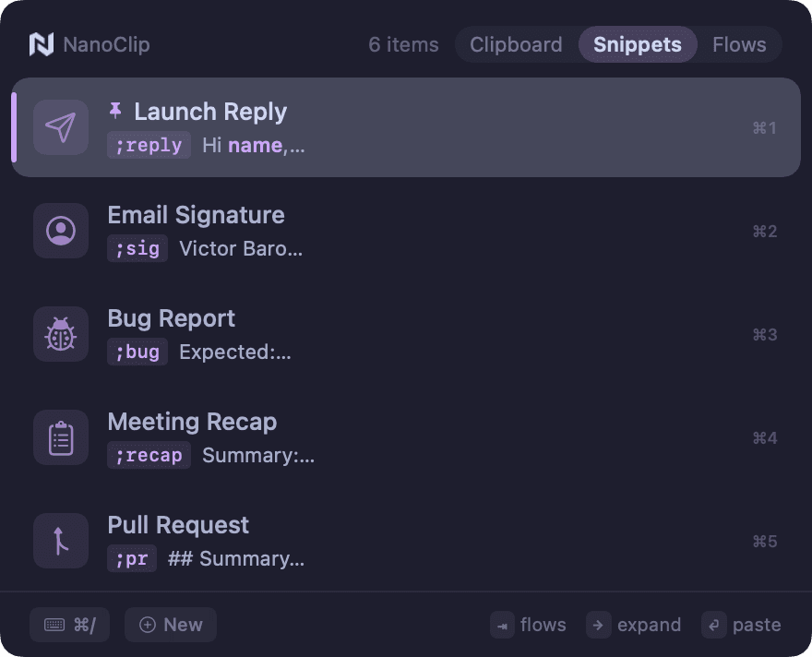Click the ⌘4 shortcut label
Viewport: 812px width, 657px height.
click(764, 438)
